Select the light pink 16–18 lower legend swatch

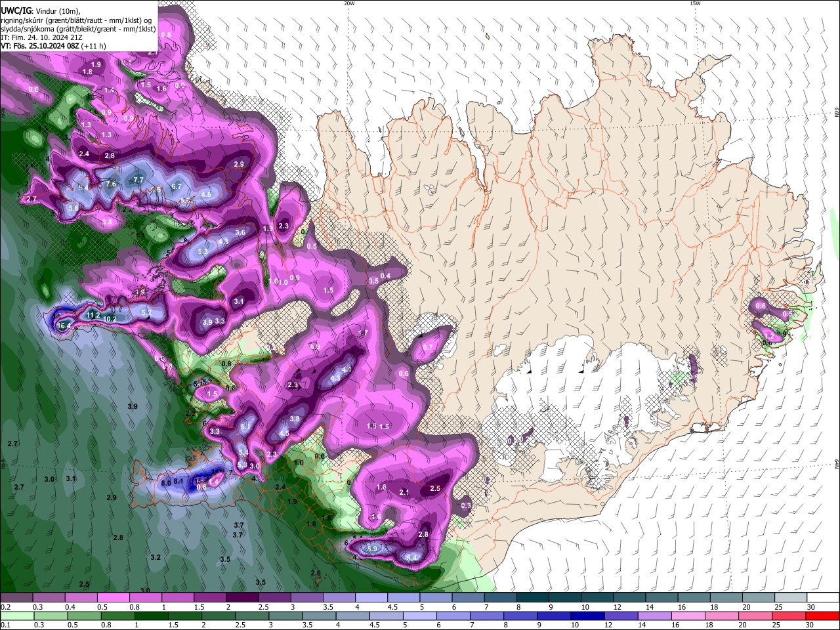click(x=688, y=616)
